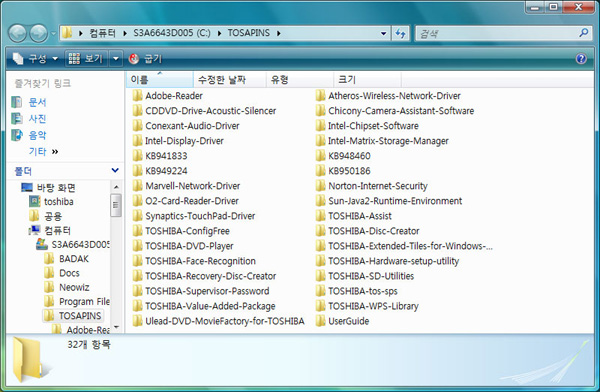Select the TOSHIBA-Hardware-setup-utility folder name
Screen dimensions: 600x392
[393, 261]
